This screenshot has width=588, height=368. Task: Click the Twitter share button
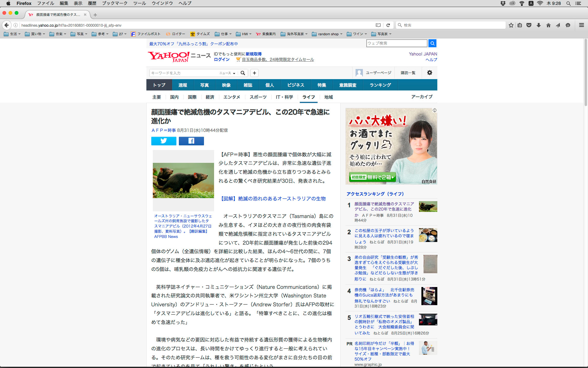pyautogui.click(x=164, y=141)
